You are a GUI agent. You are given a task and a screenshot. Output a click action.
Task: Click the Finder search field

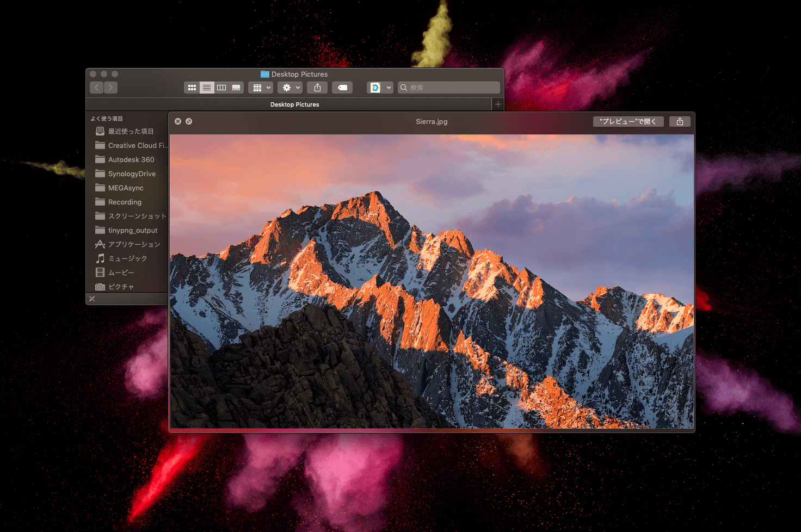[x=449, y=88]
